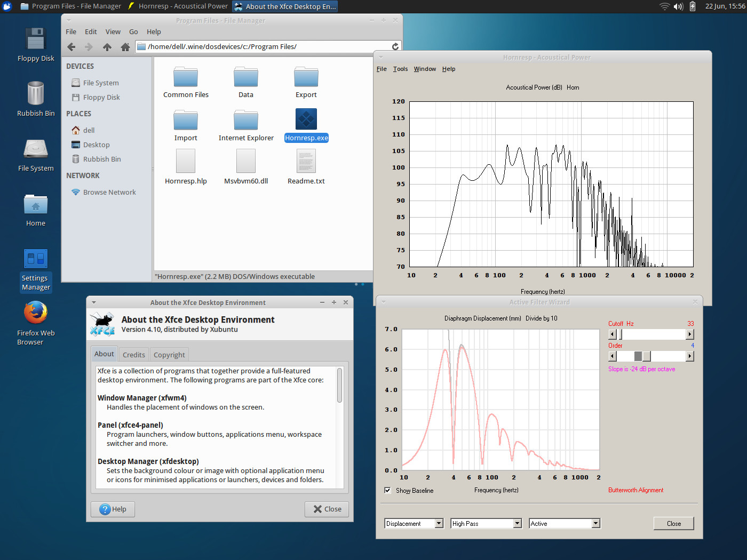Open the Window menu in Hornresp
This screenshot has width=747, height=560.
[425, 69]
